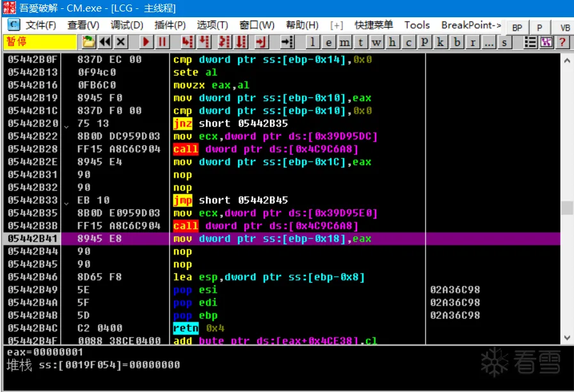Open patches 'P' button
Viewport: 574px width, 392px height.
pyautogui.click(x=425, y=42)
